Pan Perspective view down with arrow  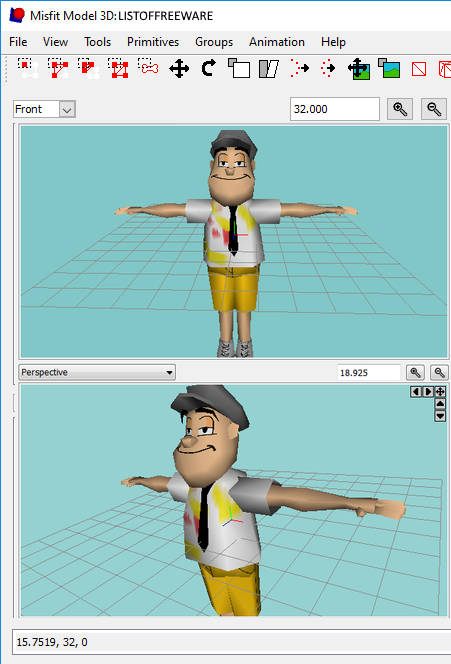tap(440, 416)
